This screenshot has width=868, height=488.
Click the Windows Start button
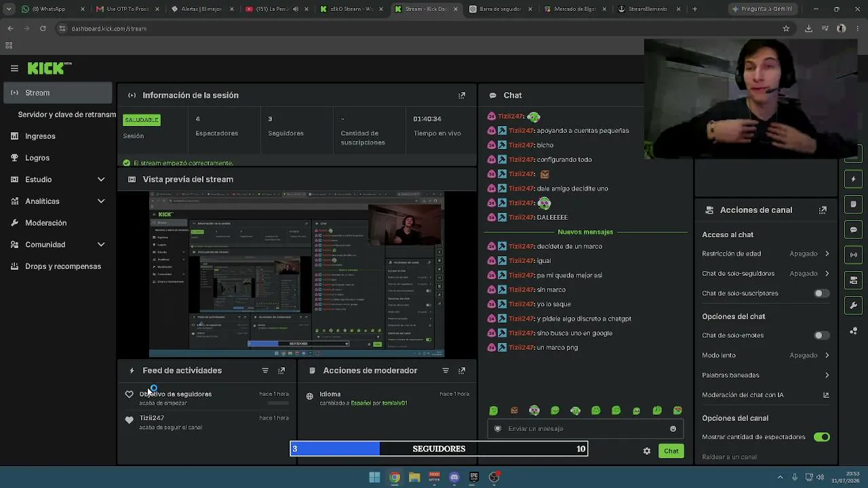point(374,477)
